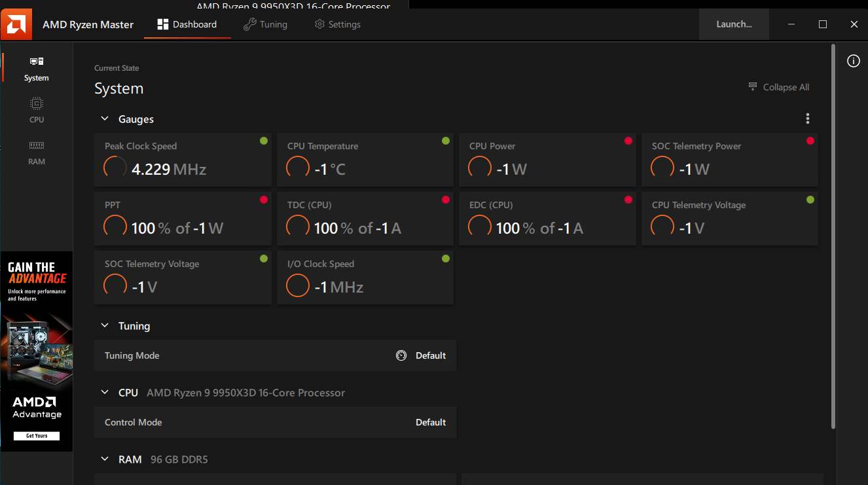Screen dimensions: 868x485
Task: Click the CPU Power red status dot
Action: point(628,141)
